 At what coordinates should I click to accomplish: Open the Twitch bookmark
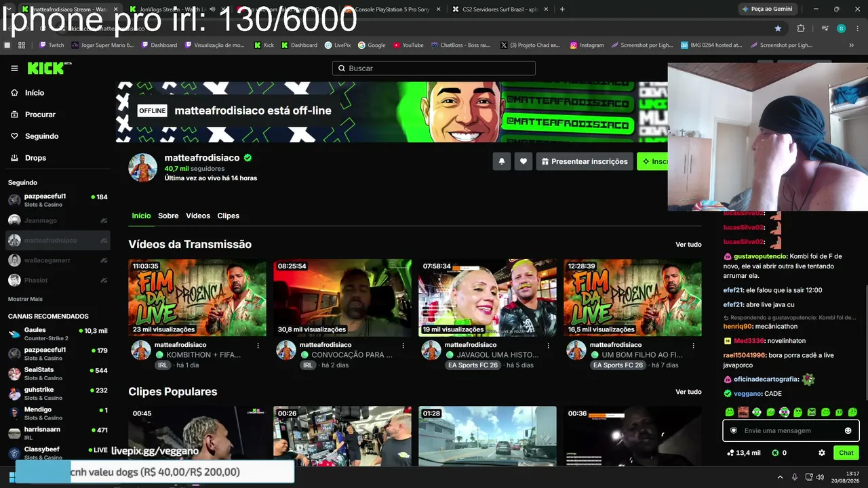52,45
